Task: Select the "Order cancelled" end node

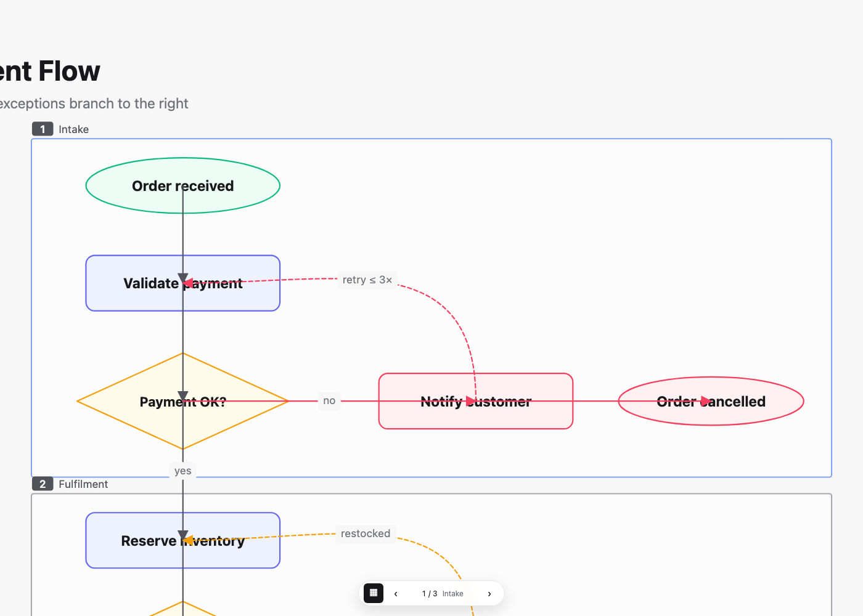Action: [711, 401]
